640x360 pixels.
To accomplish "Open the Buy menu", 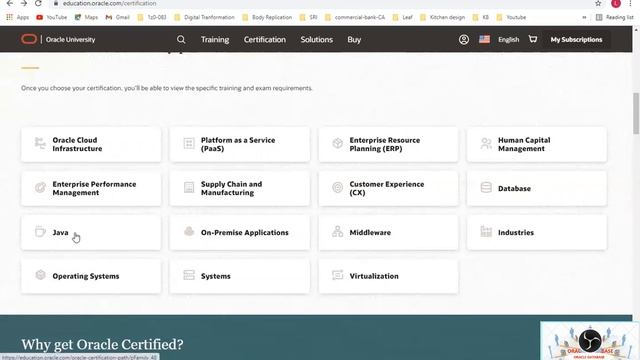I will [354, 40].
